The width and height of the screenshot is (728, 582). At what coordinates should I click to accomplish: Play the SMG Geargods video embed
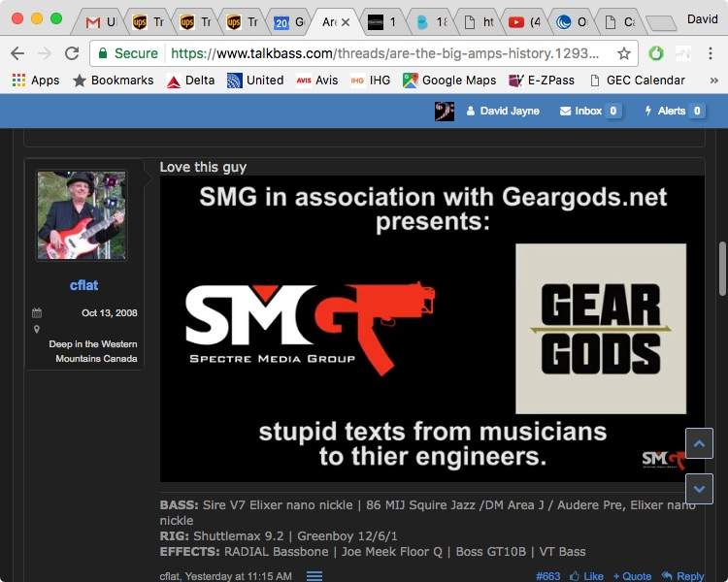pos(432,329)
